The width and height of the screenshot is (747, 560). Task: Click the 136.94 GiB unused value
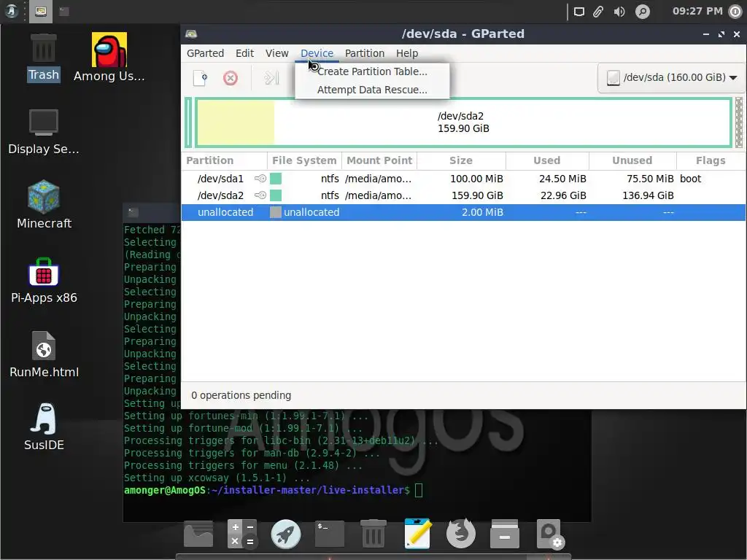tap(648, 195)
